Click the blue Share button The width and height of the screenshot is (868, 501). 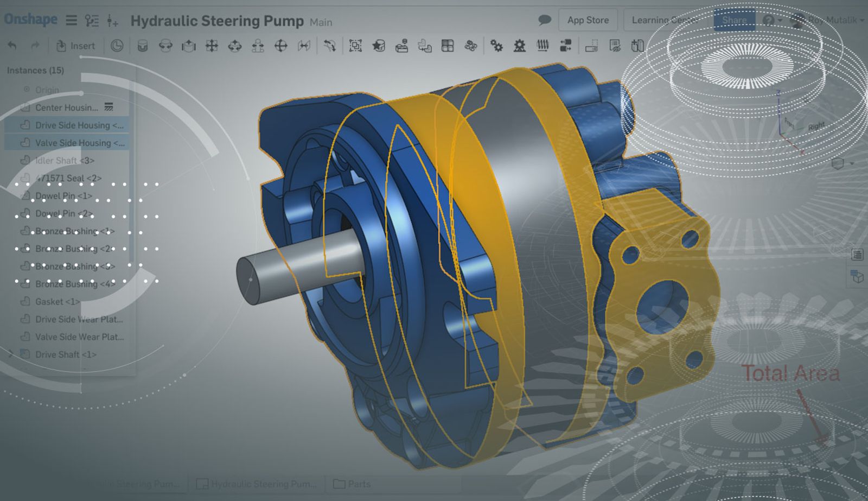pos(734,20)
